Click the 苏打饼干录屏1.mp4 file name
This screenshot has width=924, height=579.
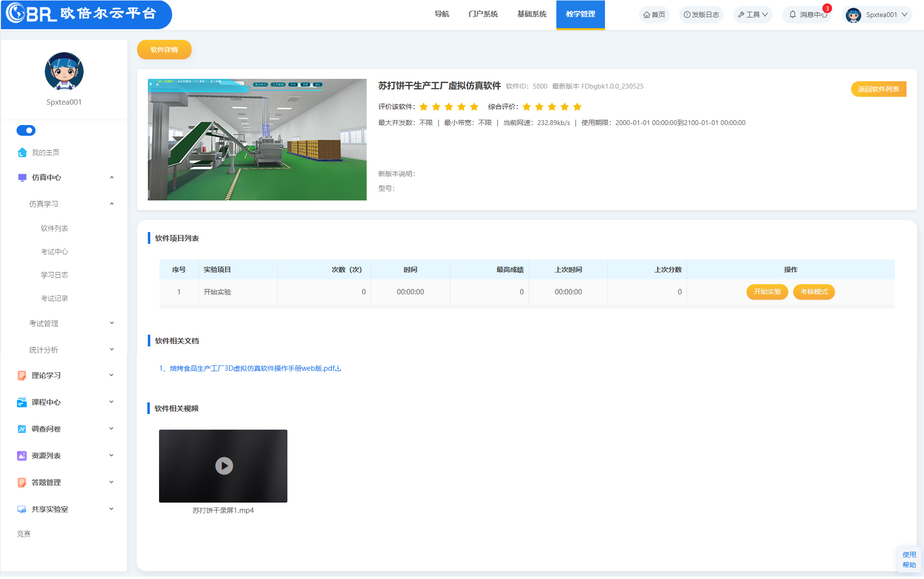click(x=223, y=510)
